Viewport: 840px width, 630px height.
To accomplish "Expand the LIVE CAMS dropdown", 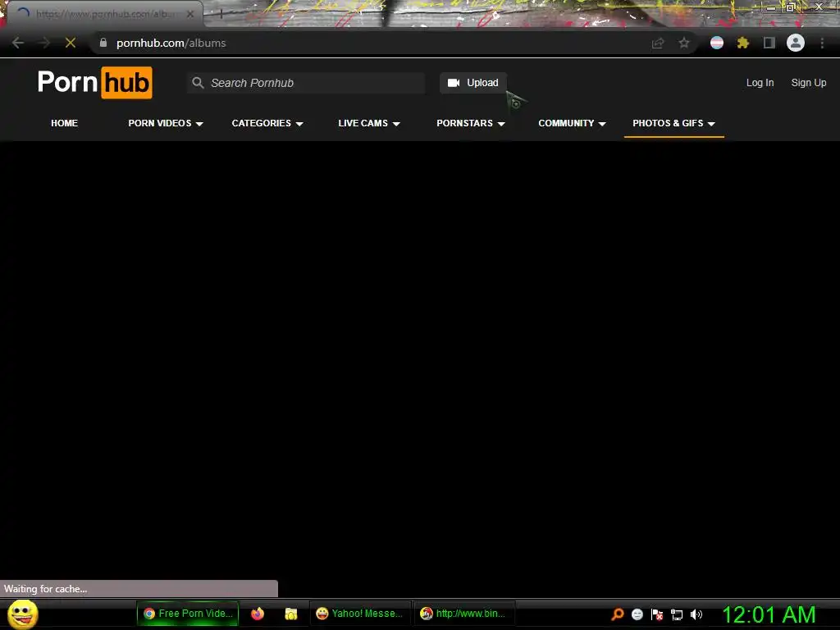I will tap(369, 123).
